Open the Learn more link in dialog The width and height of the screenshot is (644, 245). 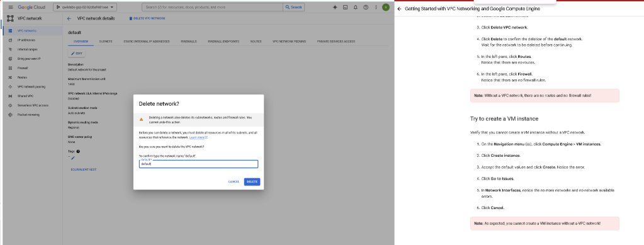(x=198, y=137)
